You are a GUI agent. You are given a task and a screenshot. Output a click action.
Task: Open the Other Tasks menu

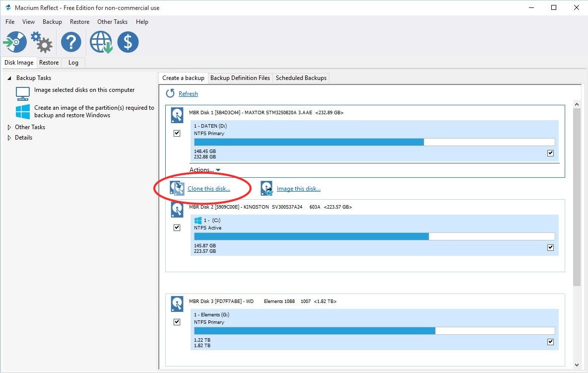[x=113, y=22]
